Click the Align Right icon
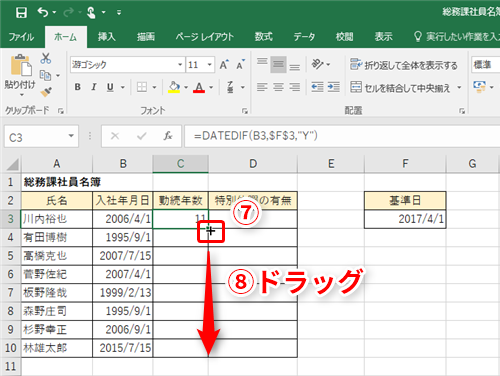This screenshot has height=376, width=500. [x=294, y=87]
